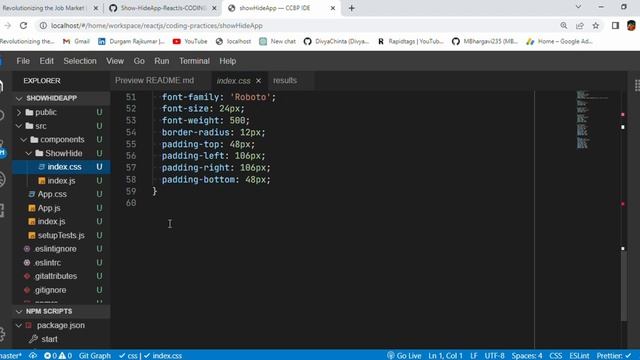This screenshot has height=360, width=640.
Task: Open the Durgam Rajkumar LinkedIn bookmark
Action: pos(131,41)
